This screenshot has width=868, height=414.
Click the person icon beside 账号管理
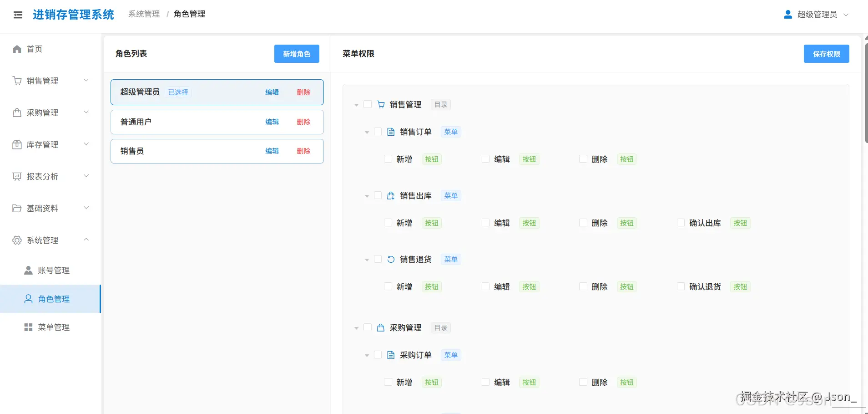28,270
